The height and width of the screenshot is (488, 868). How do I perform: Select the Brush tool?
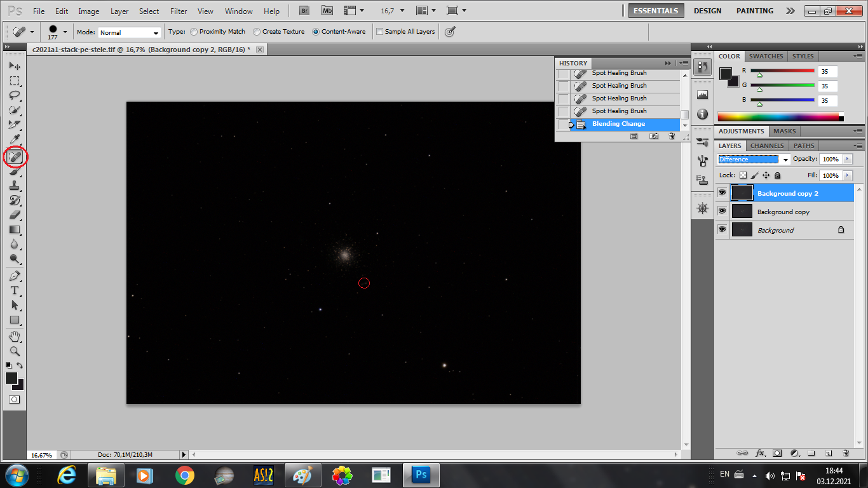tap(14, 170)
